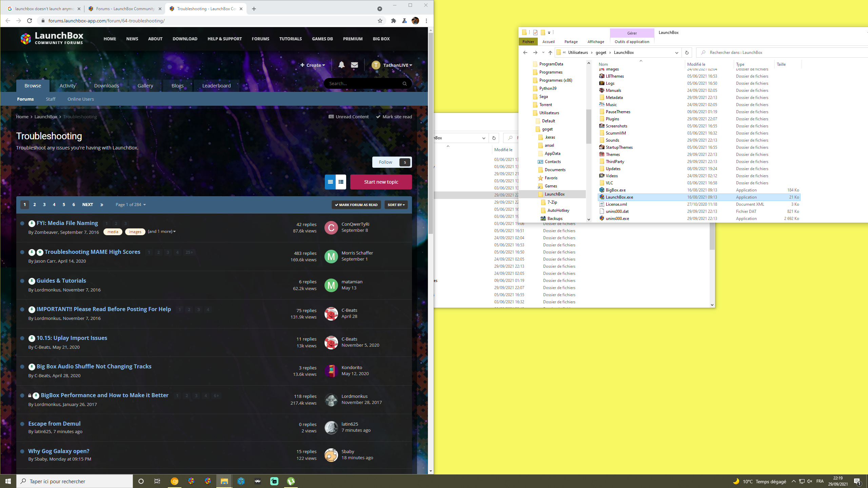Expand '(and 1 more)' tags dropdown

tap(162, 231)
